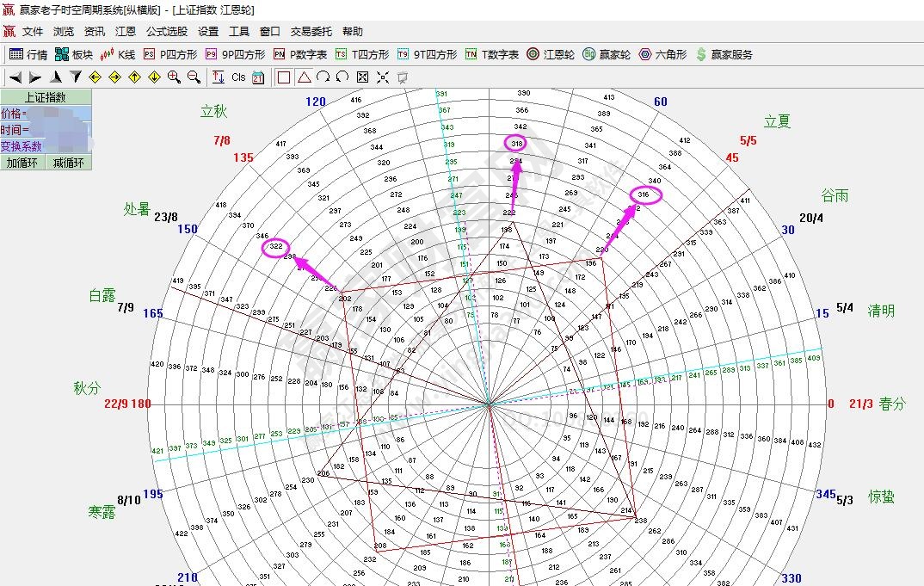The image size is (924, 586).
Task: Click the black left triangle arrow
Action: (x=15, y=77)
